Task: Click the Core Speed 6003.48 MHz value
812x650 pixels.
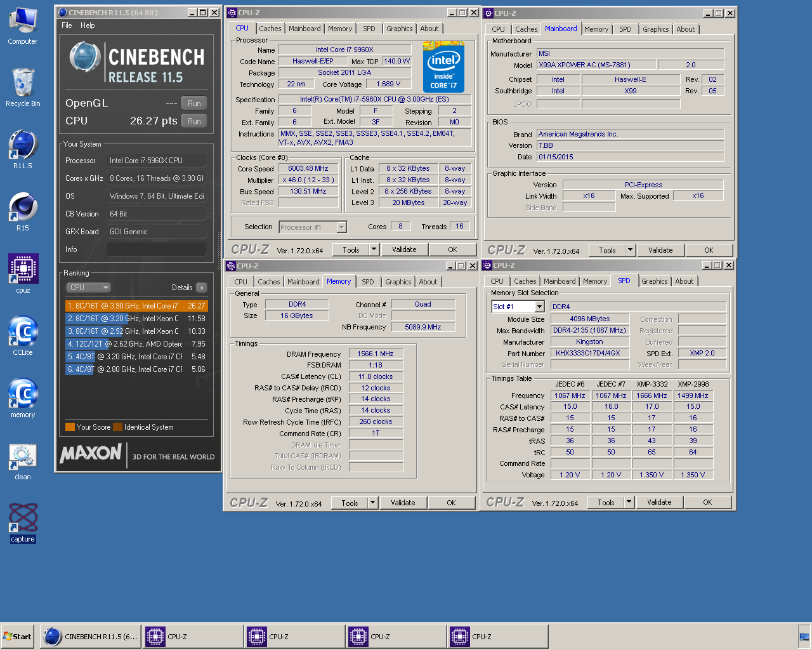Action: tap(308, 168)
